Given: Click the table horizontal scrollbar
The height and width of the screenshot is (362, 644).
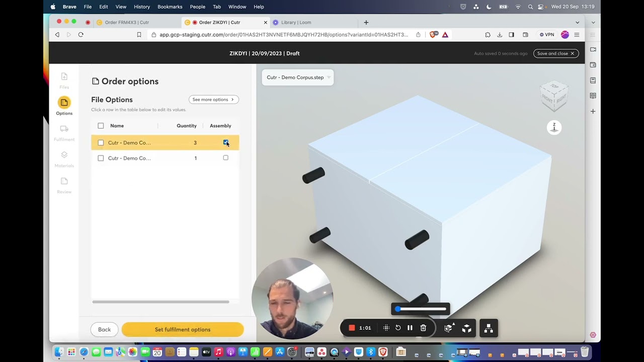Looking at the screenshot, I should coord(160,302).
